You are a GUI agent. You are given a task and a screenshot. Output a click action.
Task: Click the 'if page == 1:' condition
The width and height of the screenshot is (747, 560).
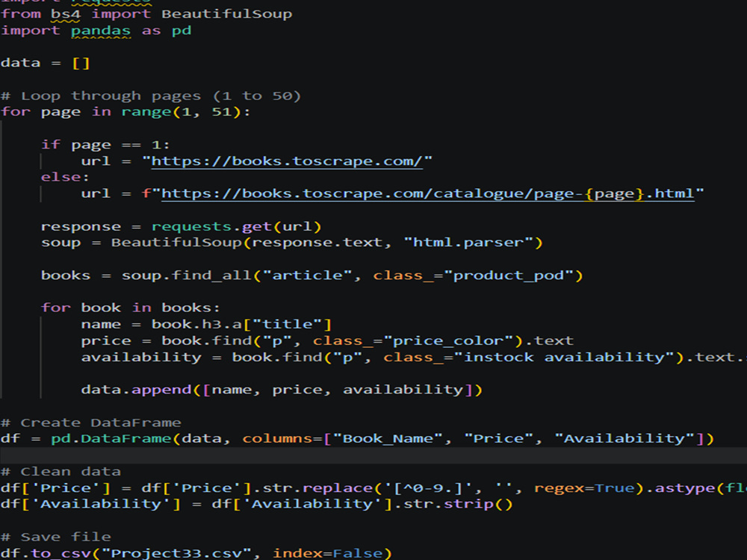(x=105, y=145)
